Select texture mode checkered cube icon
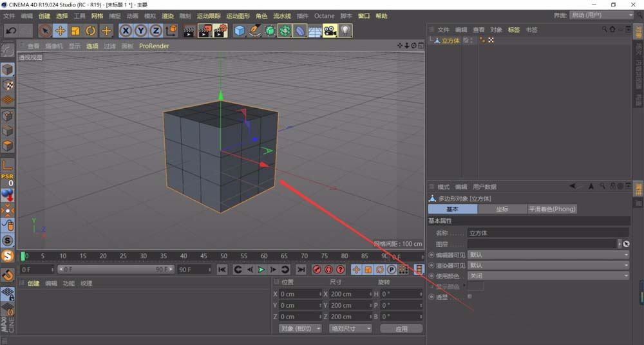The image size is (644, 345). pyautogui.click(x=7, y=85)
